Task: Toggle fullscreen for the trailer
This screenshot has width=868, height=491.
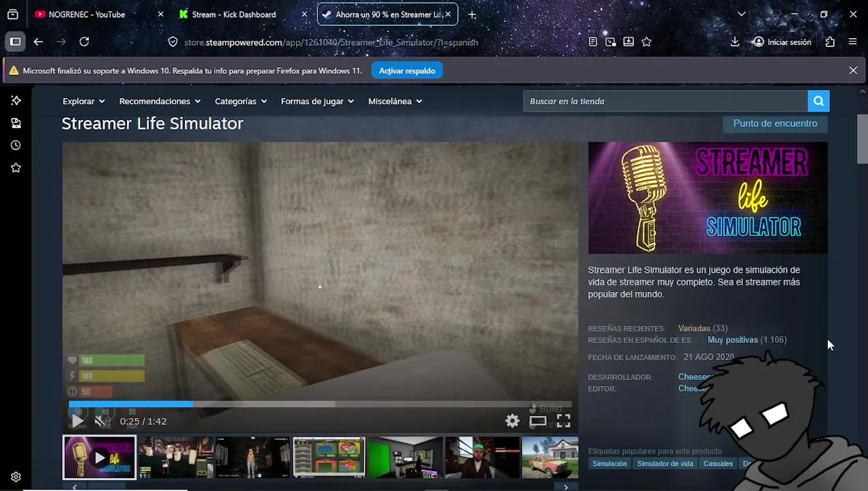Action: [x=564, y=421]
